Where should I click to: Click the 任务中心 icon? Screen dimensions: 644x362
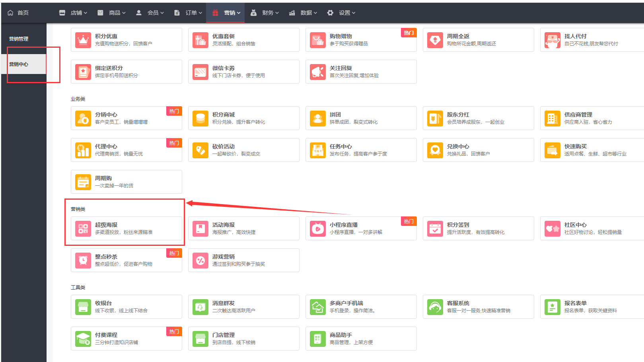tap(318, 150)
